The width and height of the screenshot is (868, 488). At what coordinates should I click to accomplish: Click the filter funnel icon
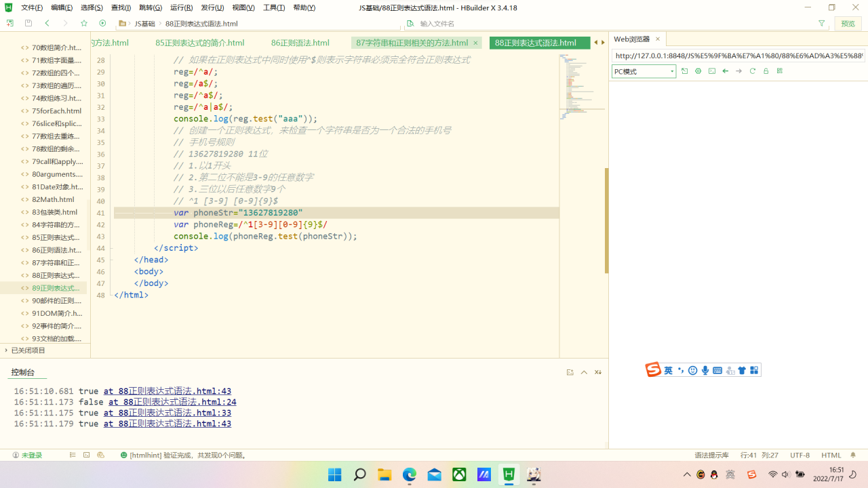(822, 23)
